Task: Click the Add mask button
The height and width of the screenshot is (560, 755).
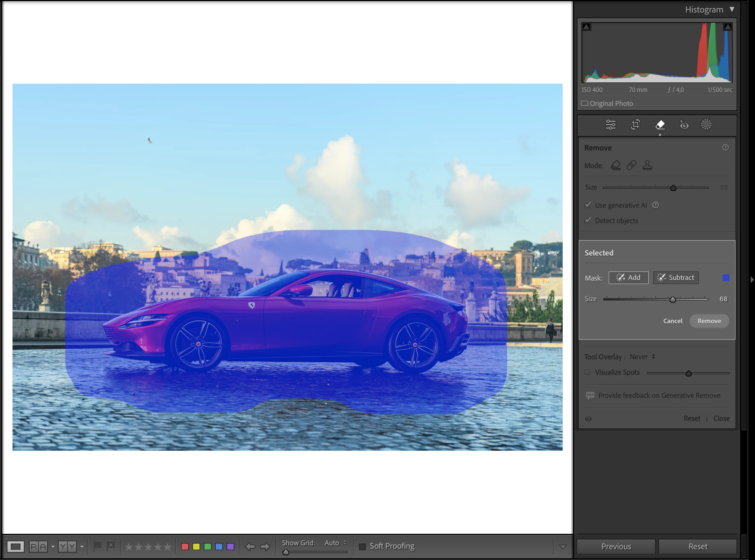Action: pyautogui.click(x=628, y=278)
